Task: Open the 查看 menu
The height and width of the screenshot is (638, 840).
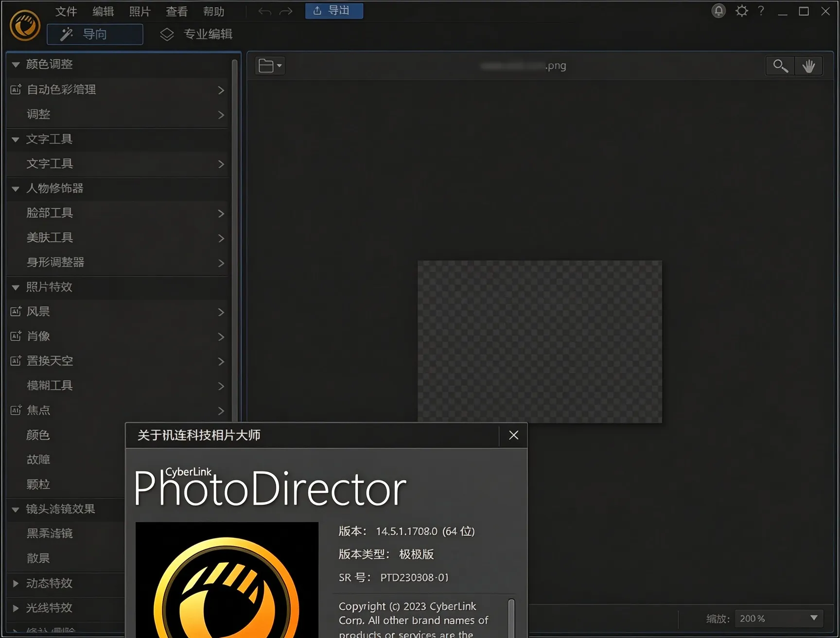Action: click(x=177, y=11)
